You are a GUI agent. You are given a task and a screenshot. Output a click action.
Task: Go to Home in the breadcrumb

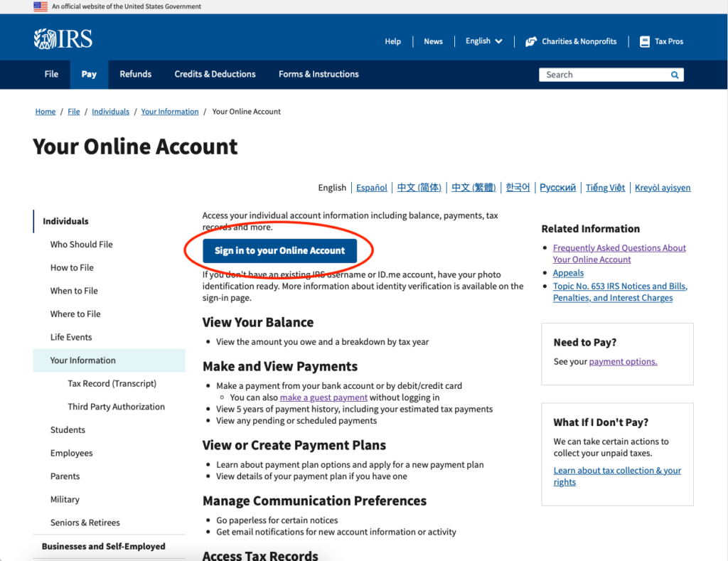point(45,112)
